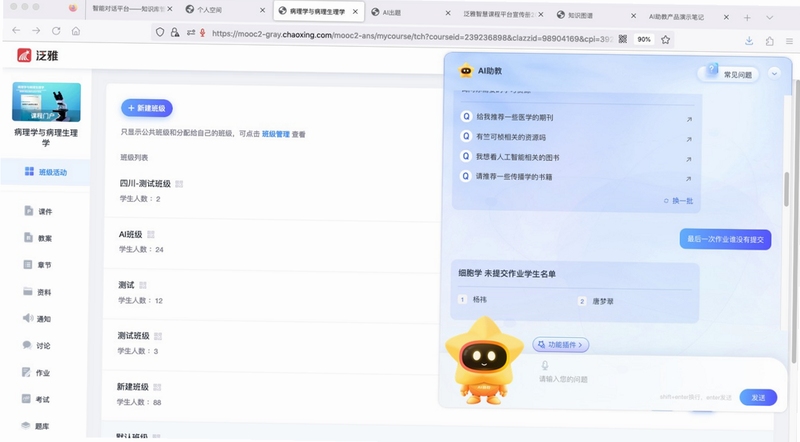
Task: Open 资料 in the sidebar
Action: click(37, 292)
